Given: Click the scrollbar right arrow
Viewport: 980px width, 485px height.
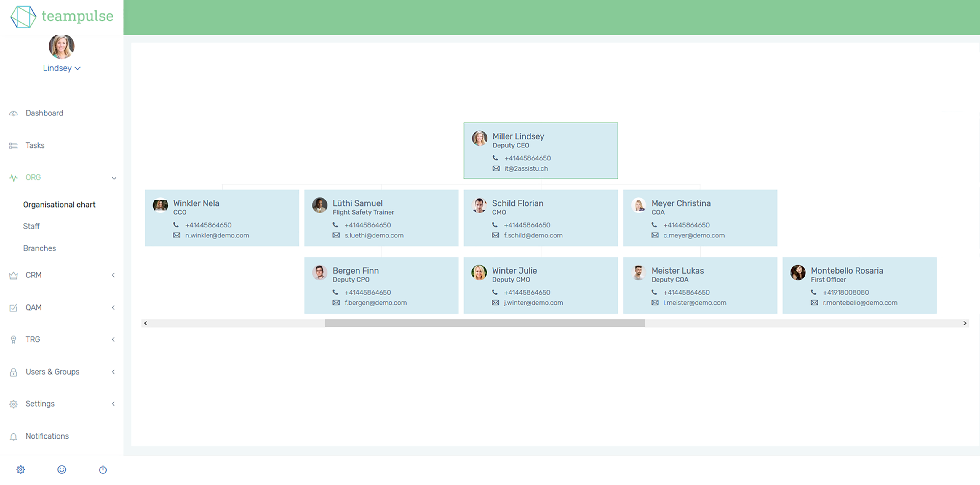Looking at the screenshot, I should pyautogui.click(x=965, y=323).
